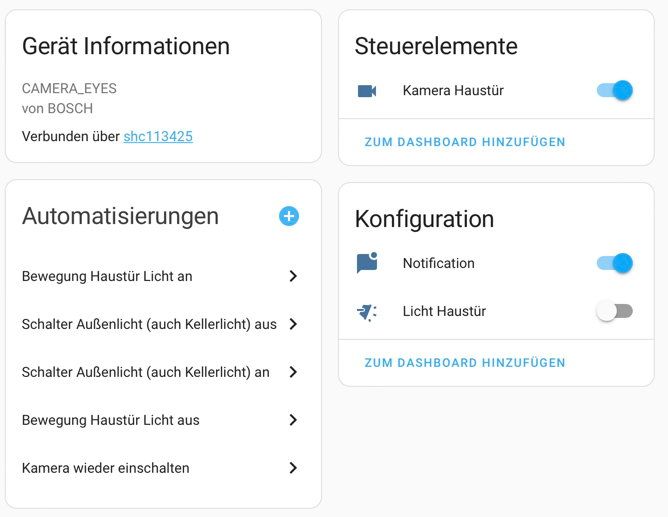Click the Notification message badge icon
This screenshot has width=668, height=517.
click(x=367, y=263)
